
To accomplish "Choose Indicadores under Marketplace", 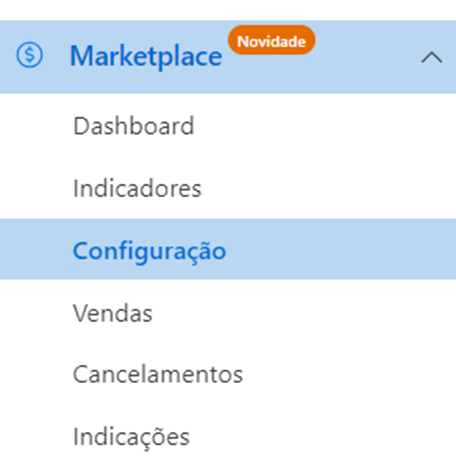I will pyautogui.click(x=137, y=188).
